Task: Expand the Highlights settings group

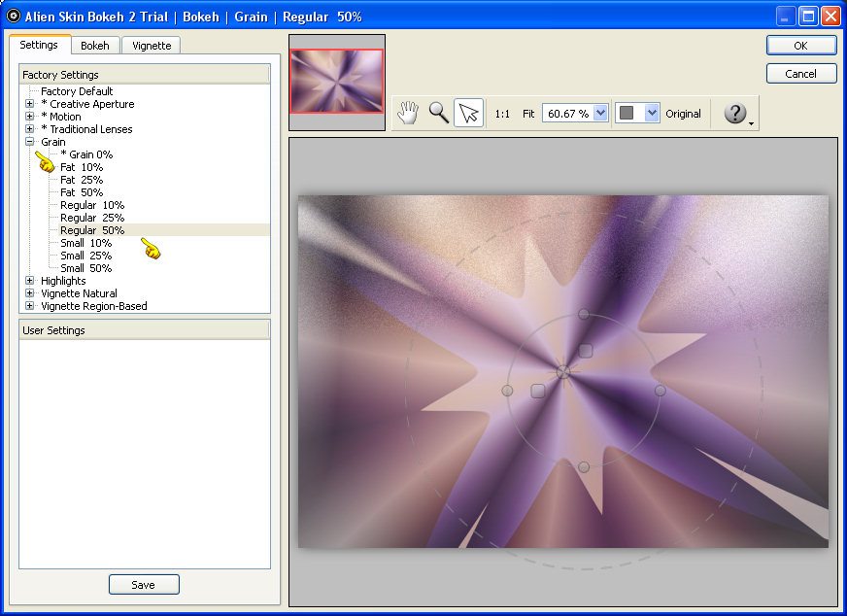Action: point(29,281)
